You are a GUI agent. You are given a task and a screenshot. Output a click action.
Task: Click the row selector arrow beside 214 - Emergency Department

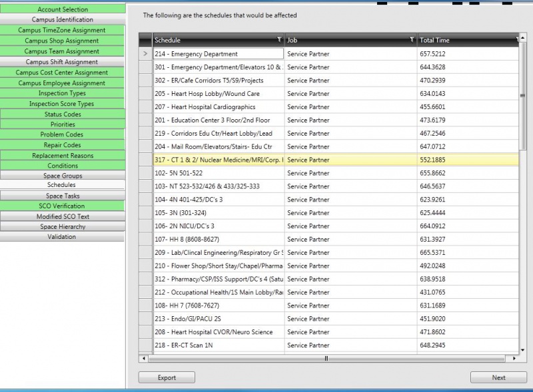tap(145, 53)
